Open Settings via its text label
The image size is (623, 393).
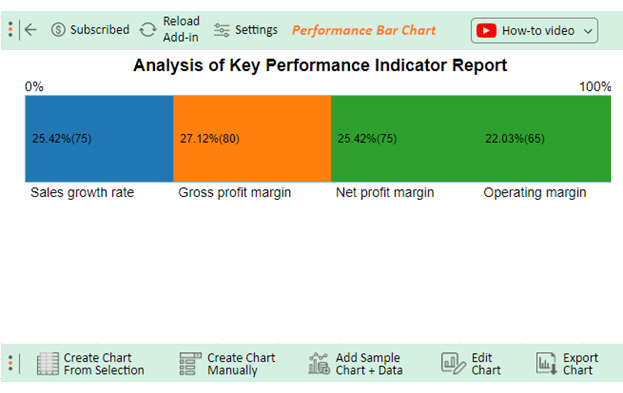pos(256,30)
